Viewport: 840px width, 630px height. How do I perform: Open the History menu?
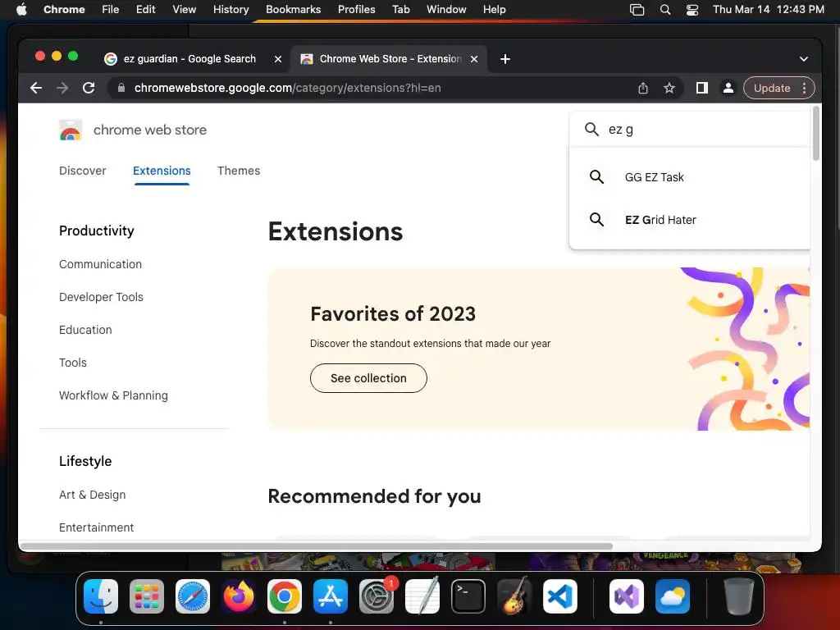(x=231, y=10)
